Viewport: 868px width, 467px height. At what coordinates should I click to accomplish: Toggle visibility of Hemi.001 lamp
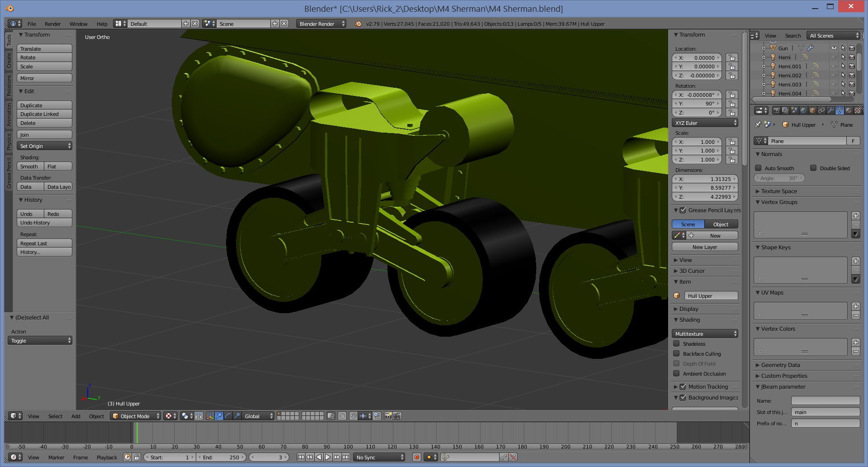pos(834,66)
